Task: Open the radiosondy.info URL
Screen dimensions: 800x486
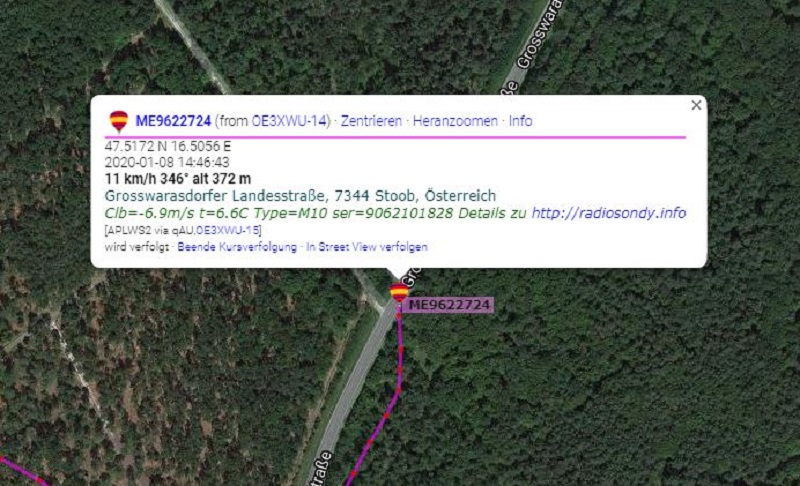Action: pos(609,213)
